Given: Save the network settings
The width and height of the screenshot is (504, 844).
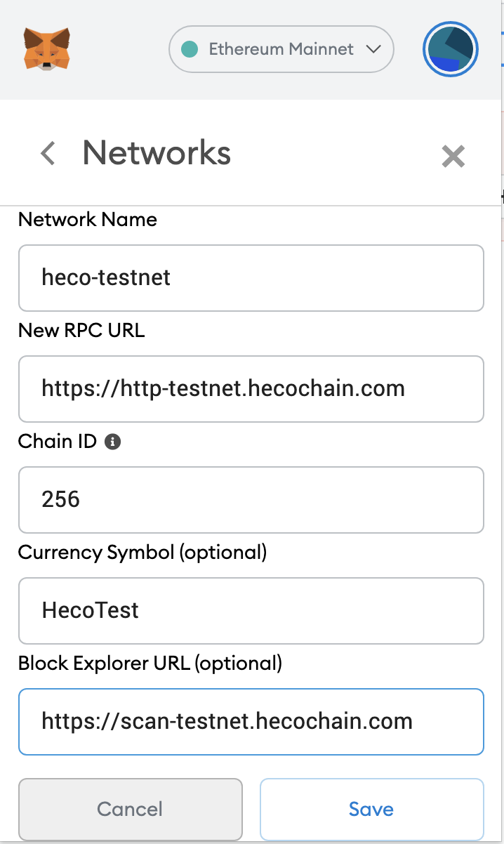Looking at the screenshot, I should (371, 809).
